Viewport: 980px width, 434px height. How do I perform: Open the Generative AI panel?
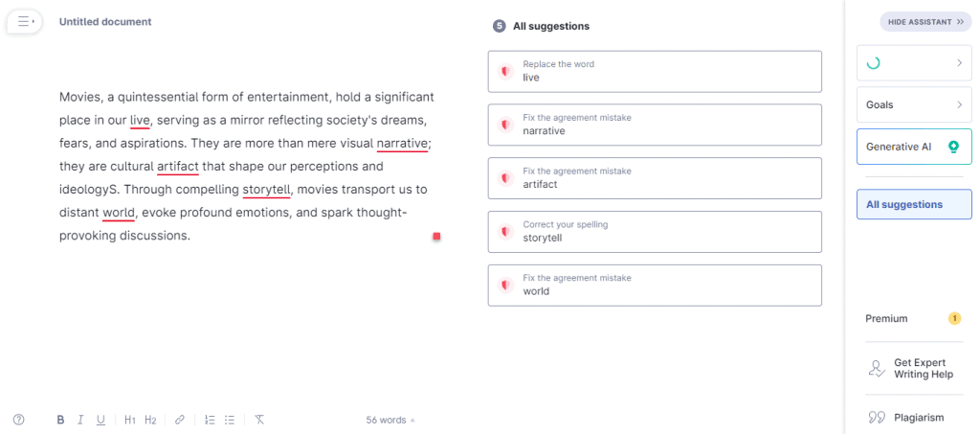point(914,147)
